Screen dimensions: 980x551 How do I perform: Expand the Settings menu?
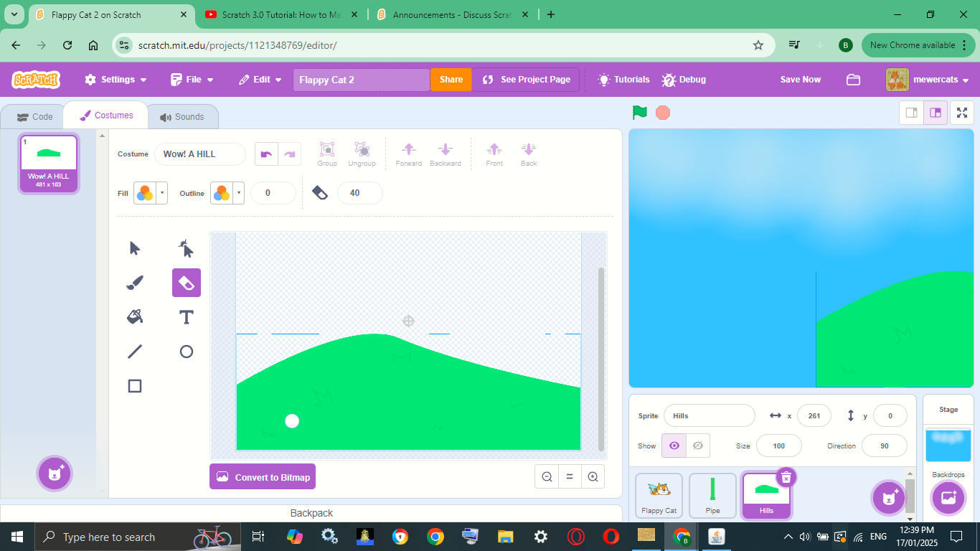coord(116,80)
